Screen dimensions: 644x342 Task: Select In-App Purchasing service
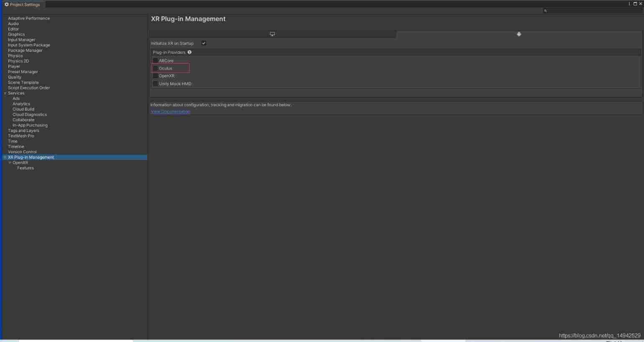[x=30, y=125]
